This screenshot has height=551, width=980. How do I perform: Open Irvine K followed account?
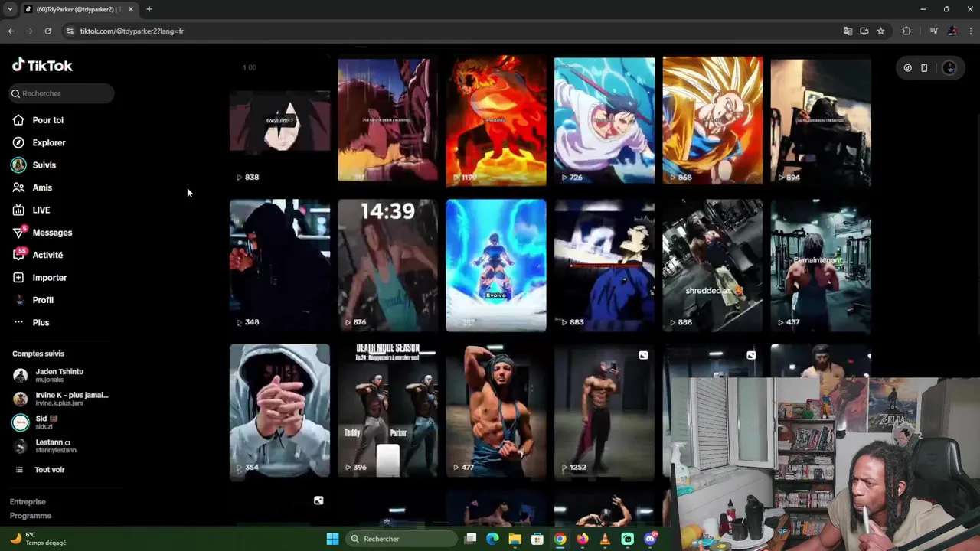(61, 399)
